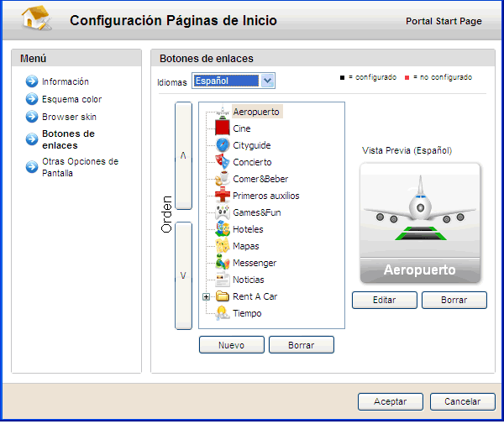Click the Comer&Beber cup icon
504x445 pixels.
point(223,179)
